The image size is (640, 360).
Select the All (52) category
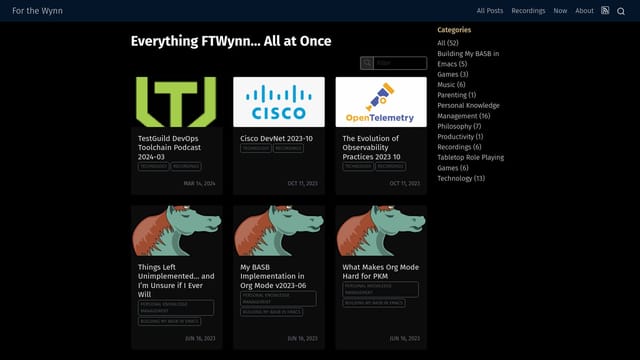(x=448, y=43)
